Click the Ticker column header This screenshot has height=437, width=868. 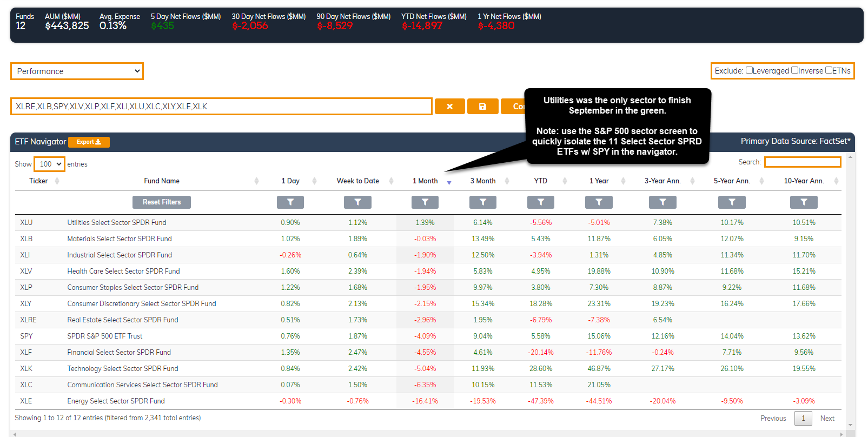(x=38, y=181)
